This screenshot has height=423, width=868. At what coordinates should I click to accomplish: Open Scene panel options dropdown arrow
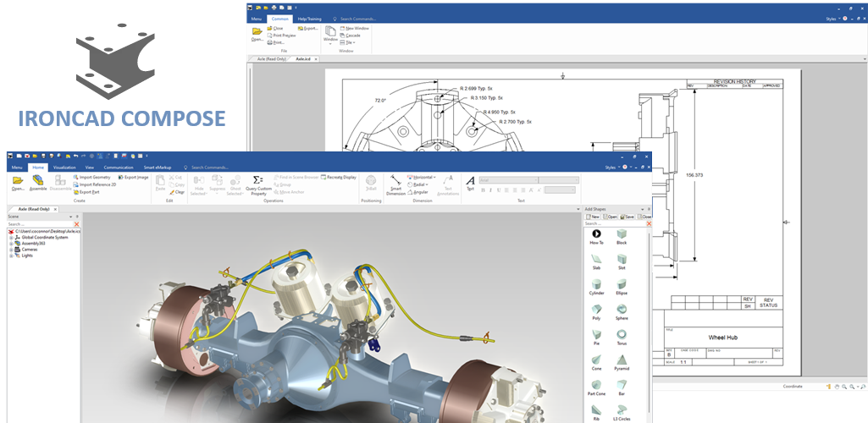[x=69, y=217]
